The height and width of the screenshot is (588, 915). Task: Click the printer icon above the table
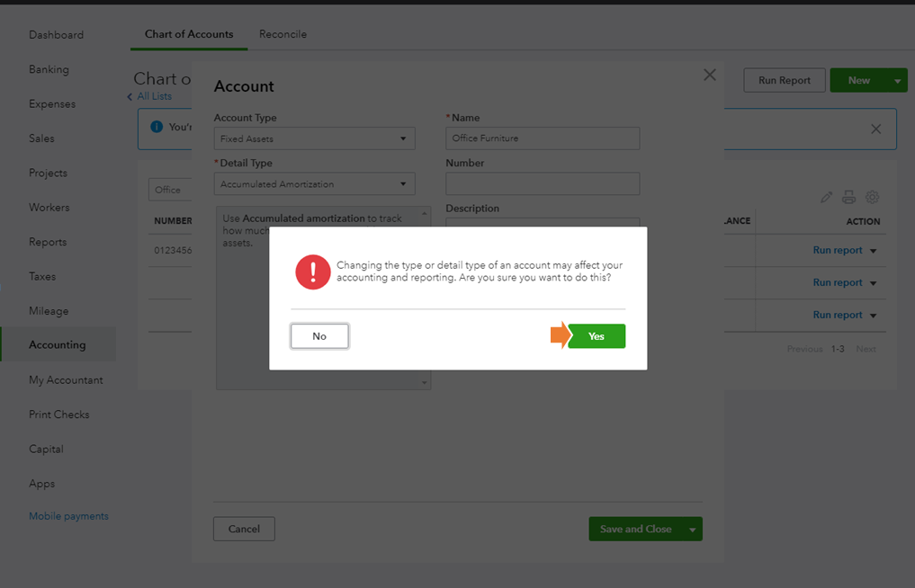click(848, 197)
